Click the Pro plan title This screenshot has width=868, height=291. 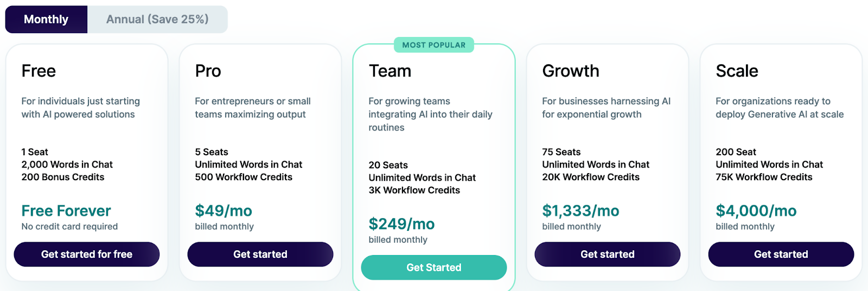pyautogui.click(x=208, y=71)
